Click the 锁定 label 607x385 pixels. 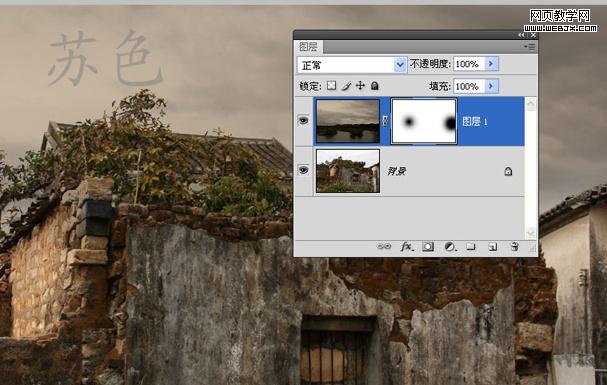[x=310, y=86]
